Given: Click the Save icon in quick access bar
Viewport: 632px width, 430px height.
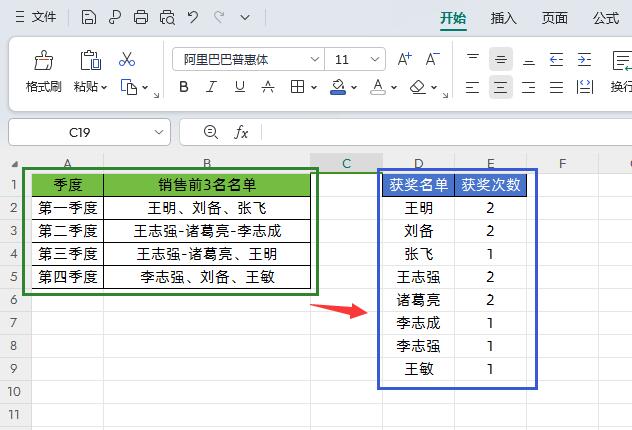Looking at the screenshot, I should (89, 17).
